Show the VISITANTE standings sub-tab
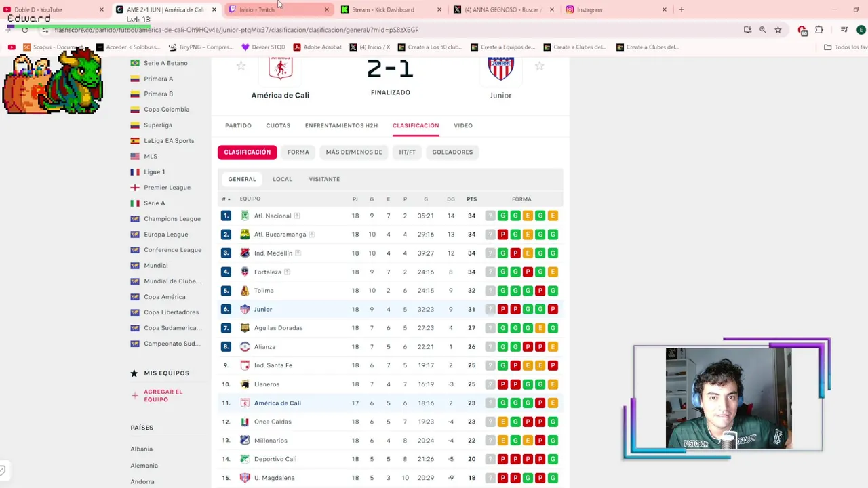 click(324, 179)
